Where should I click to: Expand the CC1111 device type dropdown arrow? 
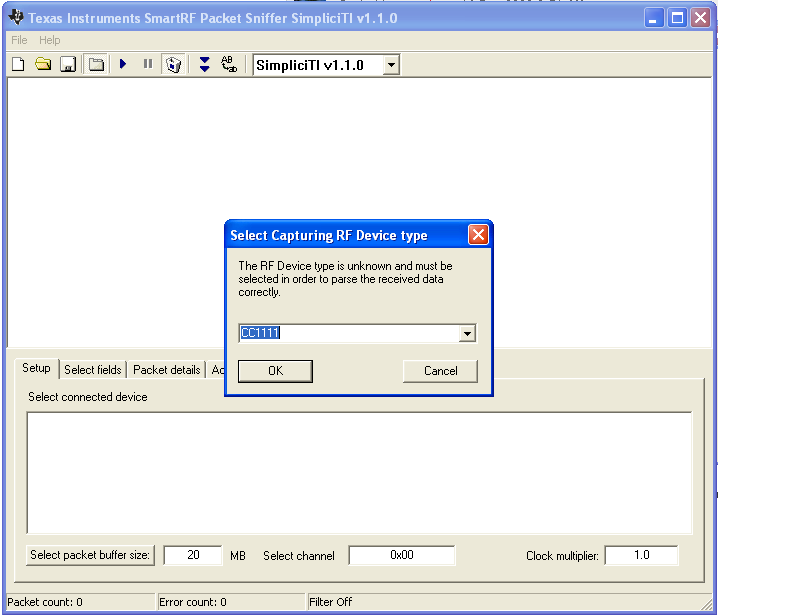(467, 333)
